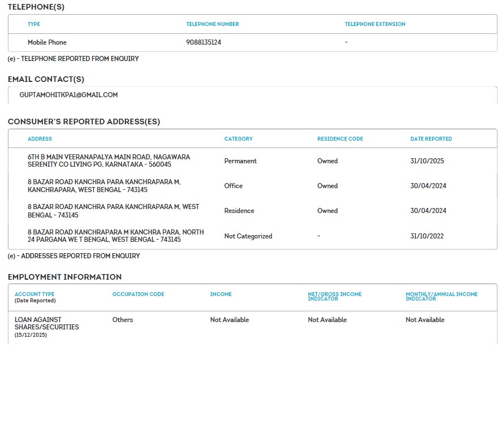504x430 pixels.
Task: Click the DATE REPORTED column header
Action: (x=431, y=139)
